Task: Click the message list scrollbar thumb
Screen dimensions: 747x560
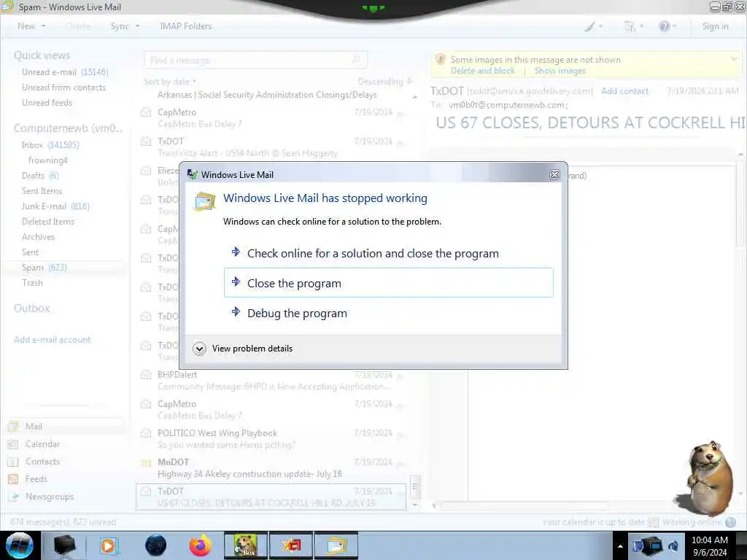Action: pos(415,486)
